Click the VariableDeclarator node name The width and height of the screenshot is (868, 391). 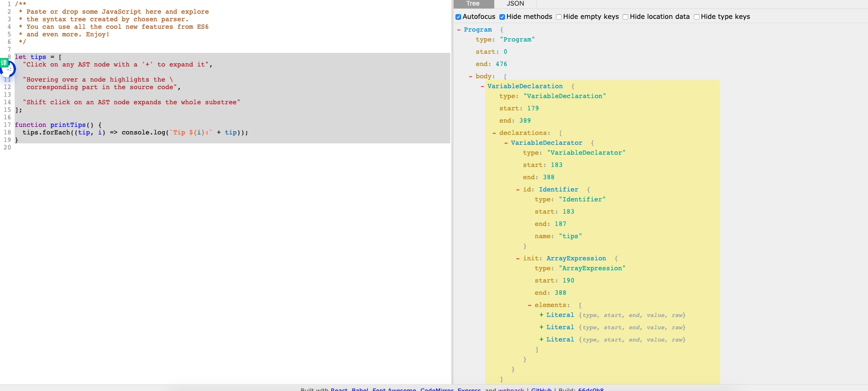coord(547,143)
